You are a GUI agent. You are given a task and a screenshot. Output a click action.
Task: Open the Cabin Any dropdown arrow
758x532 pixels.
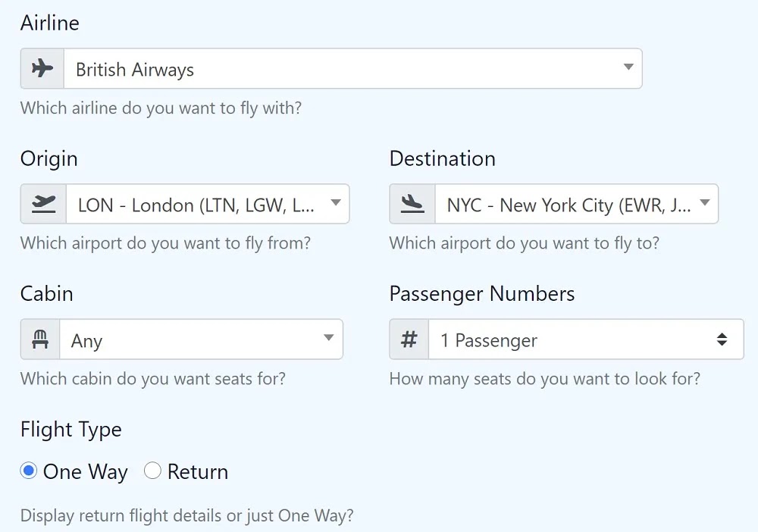pos(329,338)
